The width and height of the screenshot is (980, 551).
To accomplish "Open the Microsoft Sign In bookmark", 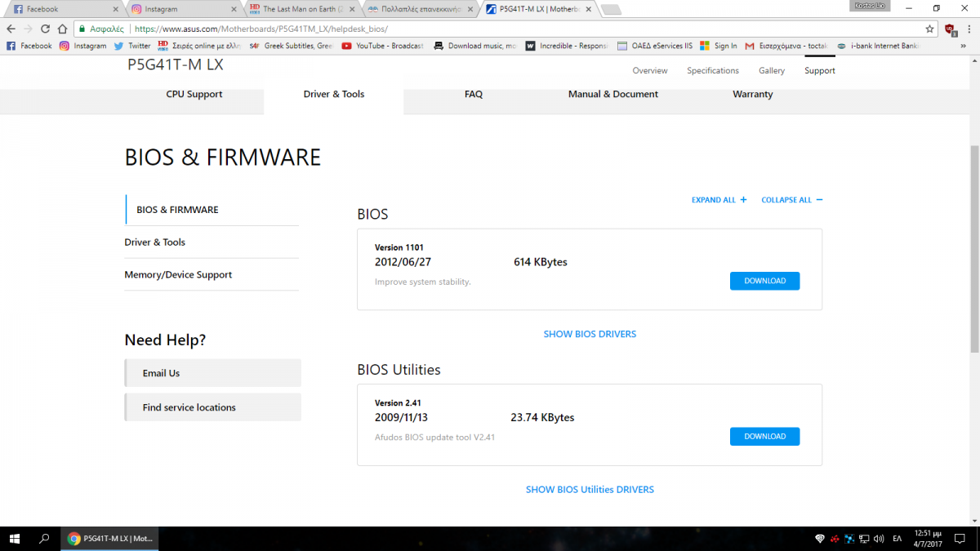I will pyautogui.click(x=719, y=46).
